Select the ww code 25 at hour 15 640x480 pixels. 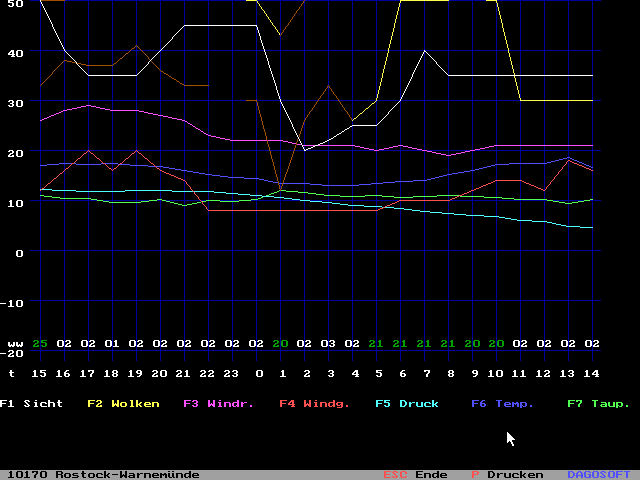[x=40, y=344]
